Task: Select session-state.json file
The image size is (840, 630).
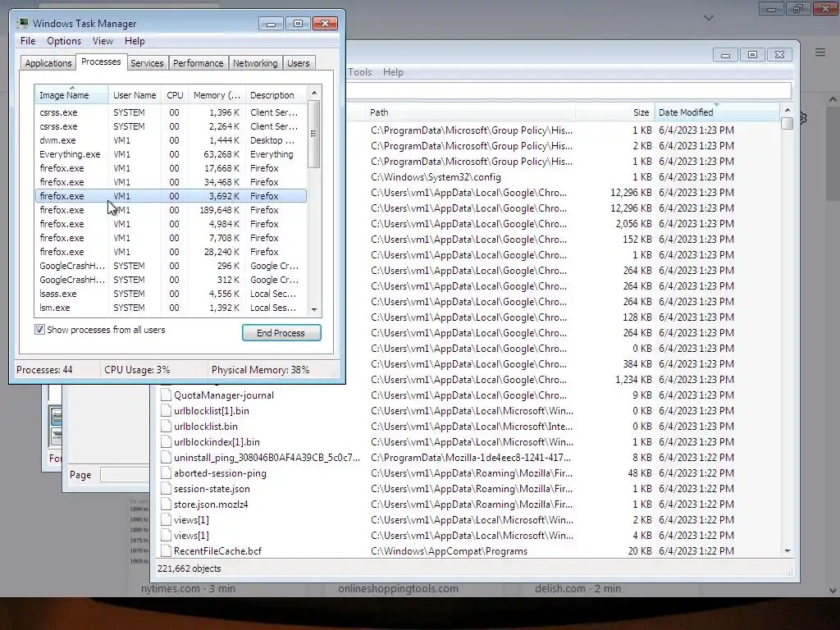Action: click(x=212, y=489)
